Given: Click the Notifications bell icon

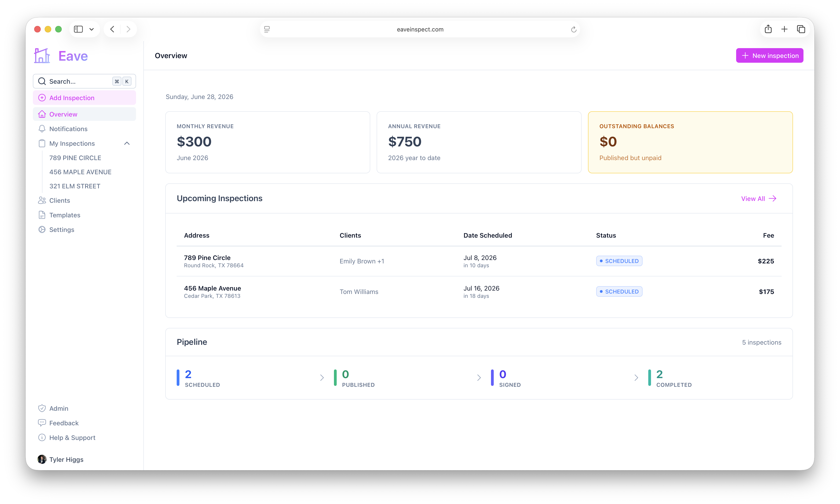Looking at the screenshot, I should (x=42, y=129).
